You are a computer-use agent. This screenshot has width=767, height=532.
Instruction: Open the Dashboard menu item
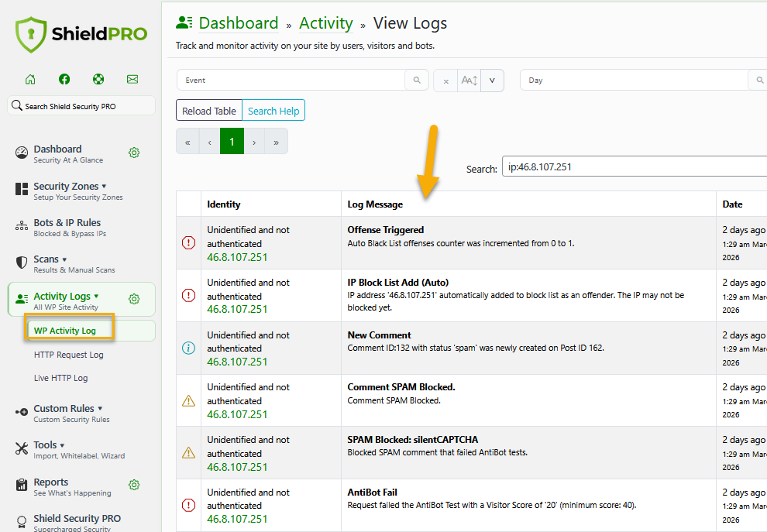(68, 153)
